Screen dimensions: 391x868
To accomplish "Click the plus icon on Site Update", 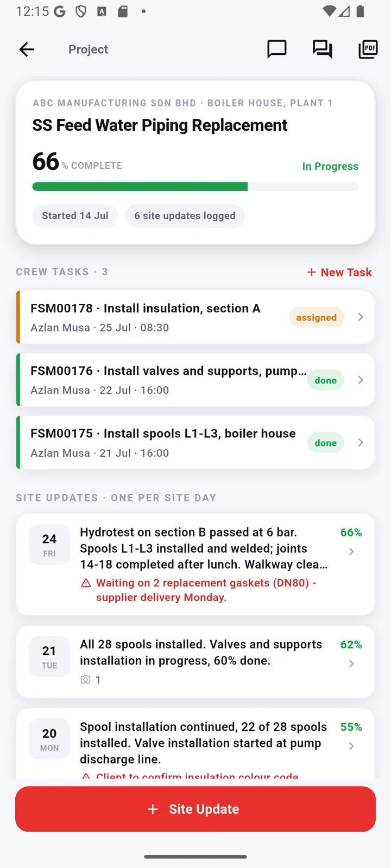I will 153,809.
